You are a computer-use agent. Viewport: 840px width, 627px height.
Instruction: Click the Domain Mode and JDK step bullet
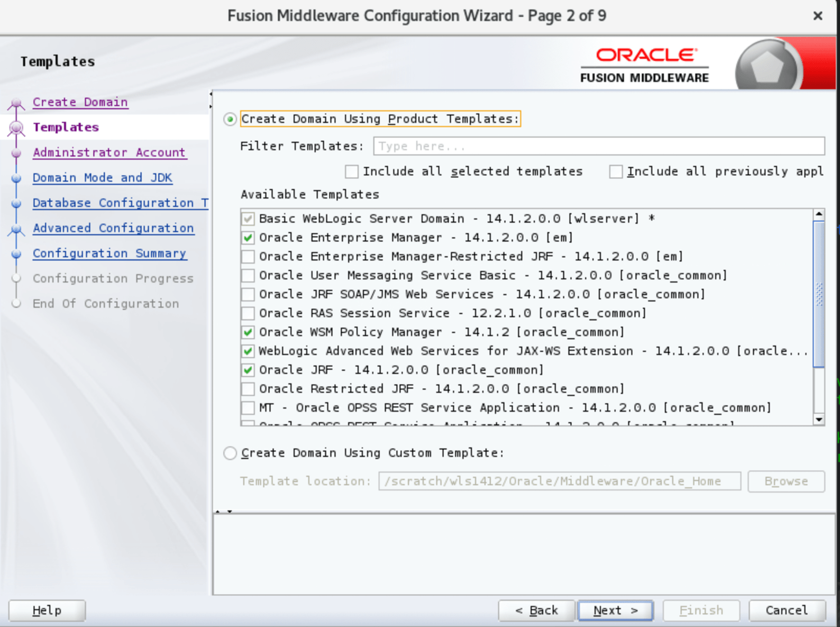[x=16, y=178]
